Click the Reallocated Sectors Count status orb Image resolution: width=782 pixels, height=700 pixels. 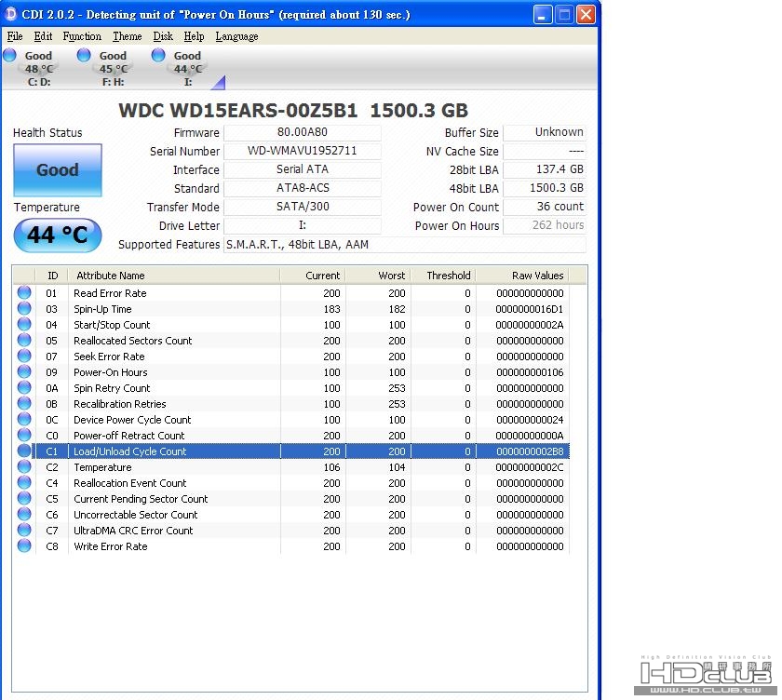point(24,341)
